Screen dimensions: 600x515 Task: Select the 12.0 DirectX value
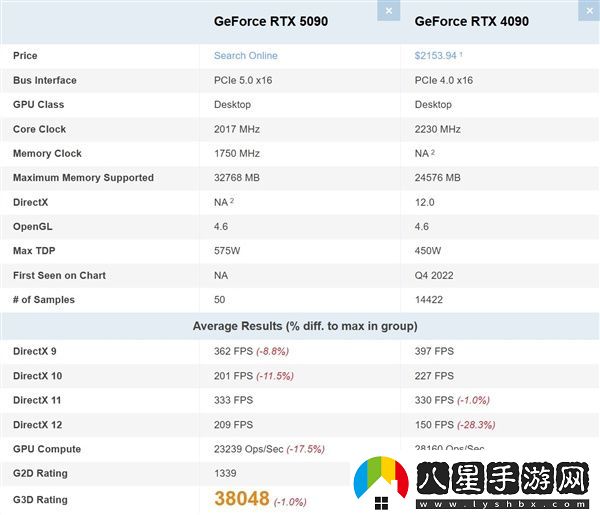(425, 202)
